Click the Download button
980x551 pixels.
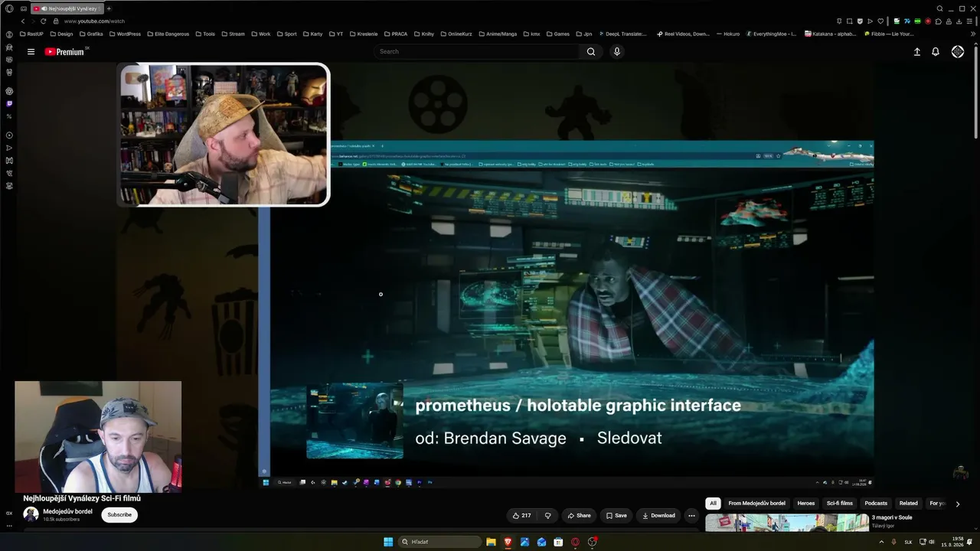(x=658, y=516)
